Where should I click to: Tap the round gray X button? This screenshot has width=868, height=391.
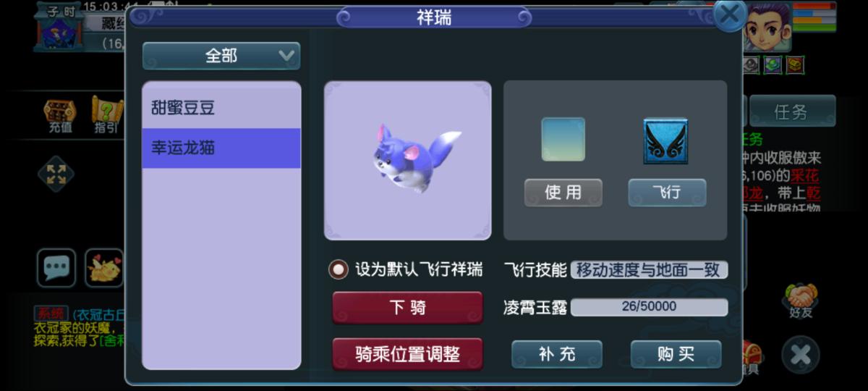click(x=801, y=355)
